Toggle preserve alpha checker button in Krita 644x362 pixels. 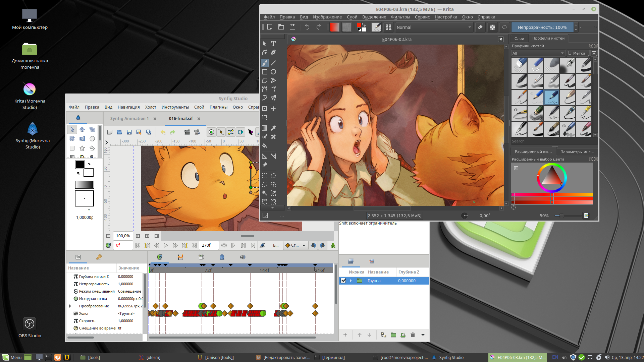pos(492,27)
